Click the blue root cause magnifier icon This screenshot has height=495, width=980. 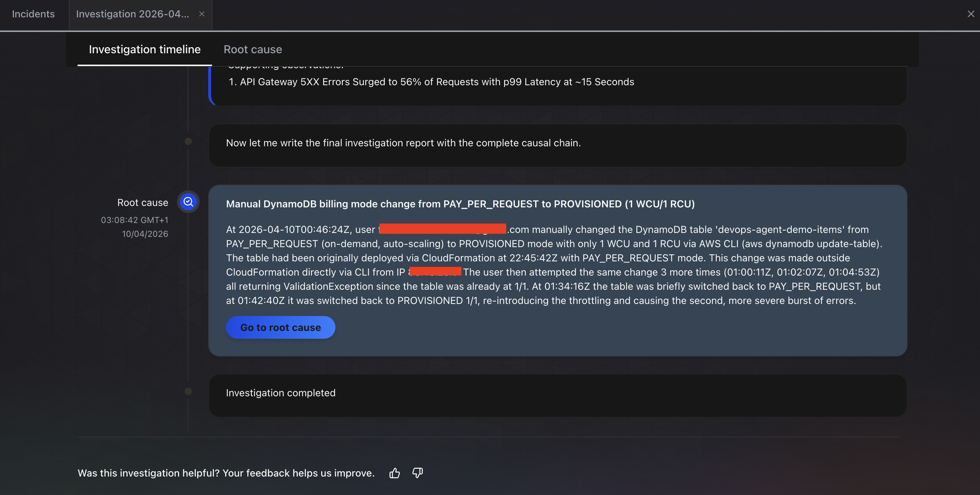pos(188,202)
